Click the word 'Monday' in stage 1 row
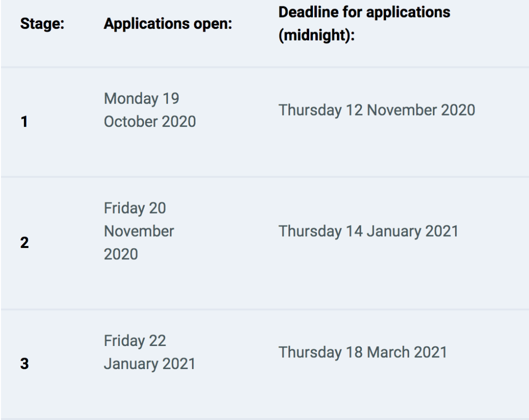 131,99
